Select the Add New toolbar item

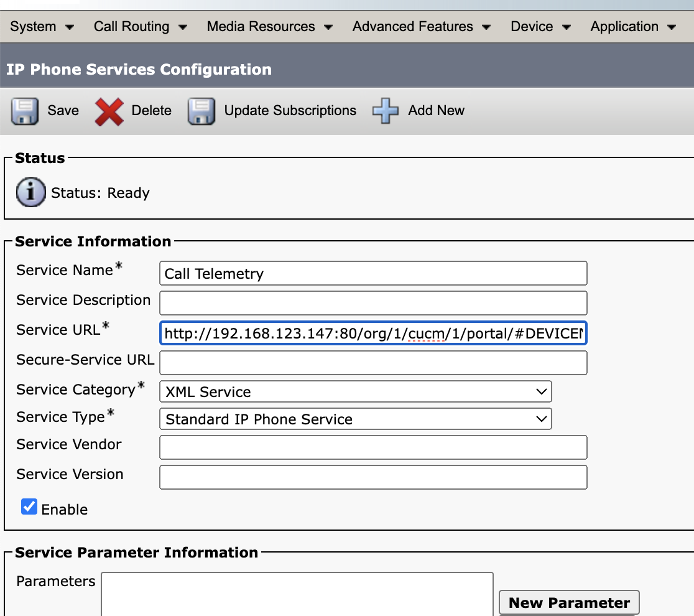click(435, 110)
